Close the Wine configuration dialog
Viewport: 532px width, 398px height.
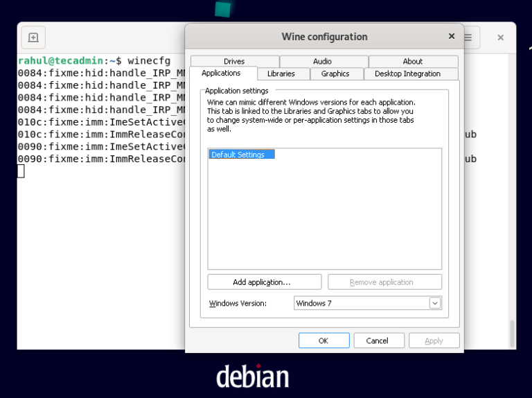point(452,37)
